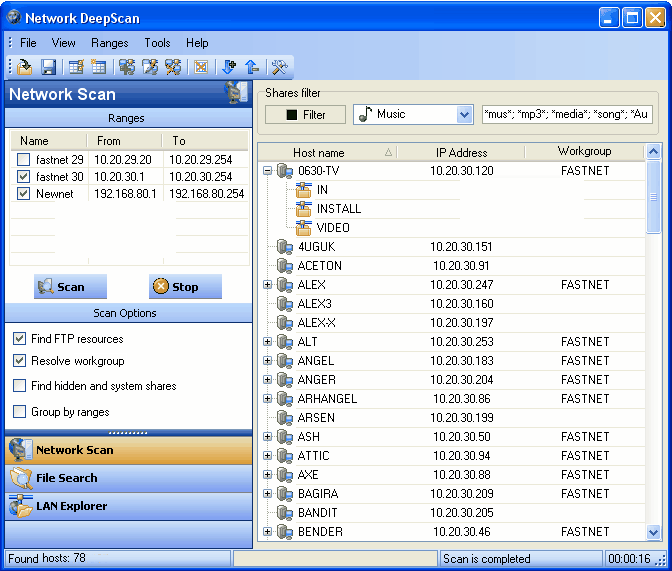Expand the ALT host tree node
The width and height of the screenshot is (672, 571).
coord(267,342)
